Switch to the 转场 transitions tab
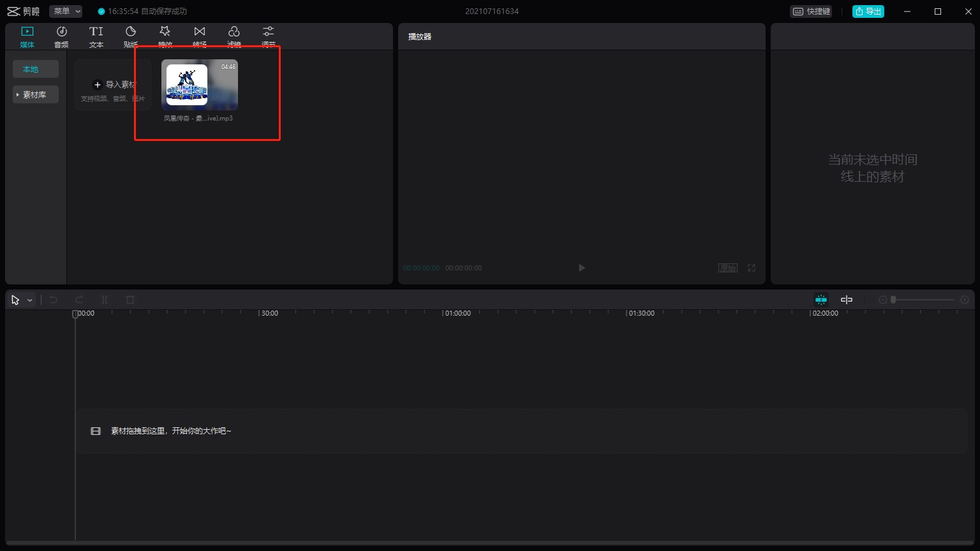 coord(200,37)
